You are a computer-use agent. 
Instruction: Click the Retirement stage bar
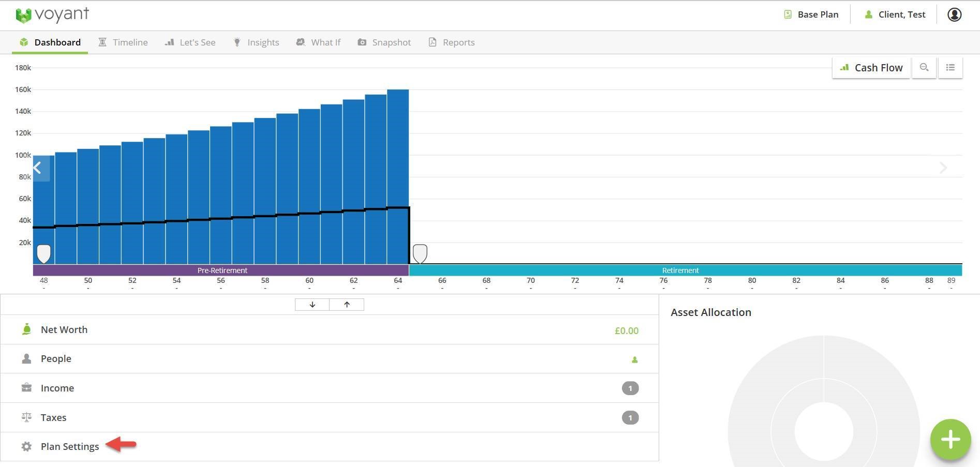pos(686,270)
